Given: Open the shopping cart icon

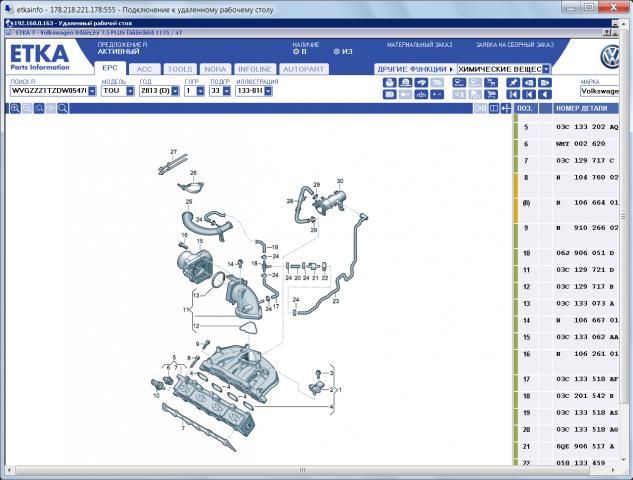Looking at the screenshot, I should click(x=490, y=94).
